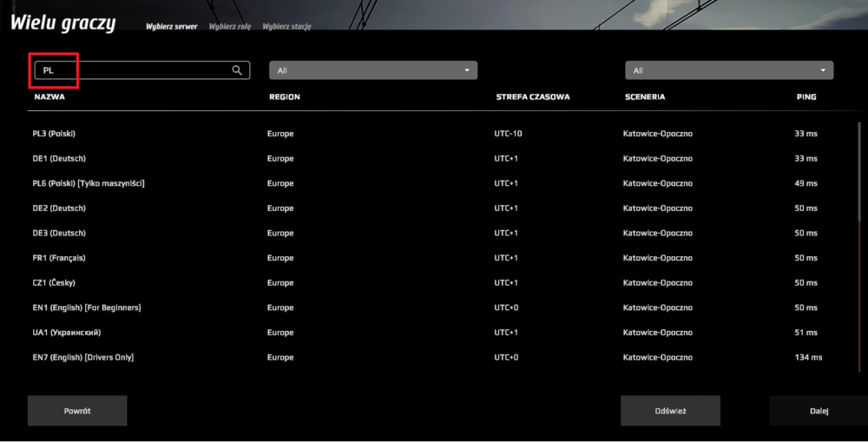Screen dimensions: 868x443
Task: Click the UTC-10 time zone cell
Action: 508,134
